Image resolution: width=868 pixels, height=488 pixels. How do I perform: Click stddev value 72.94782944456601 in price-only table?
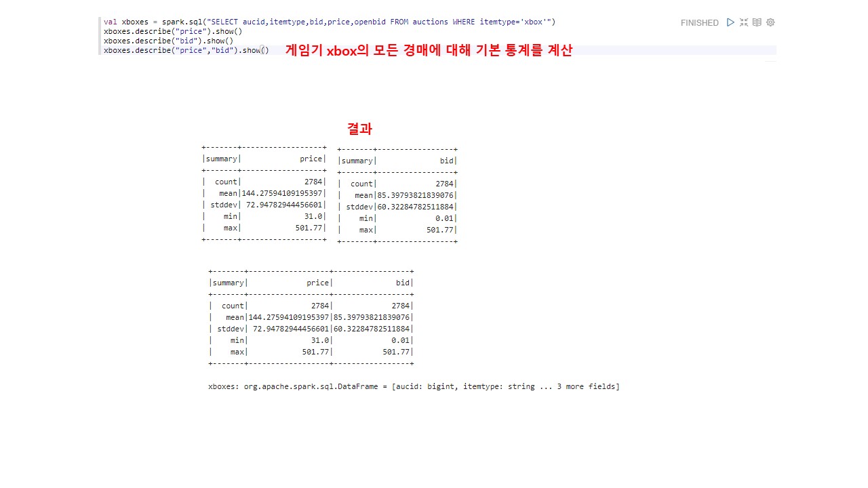pos(284,205)
